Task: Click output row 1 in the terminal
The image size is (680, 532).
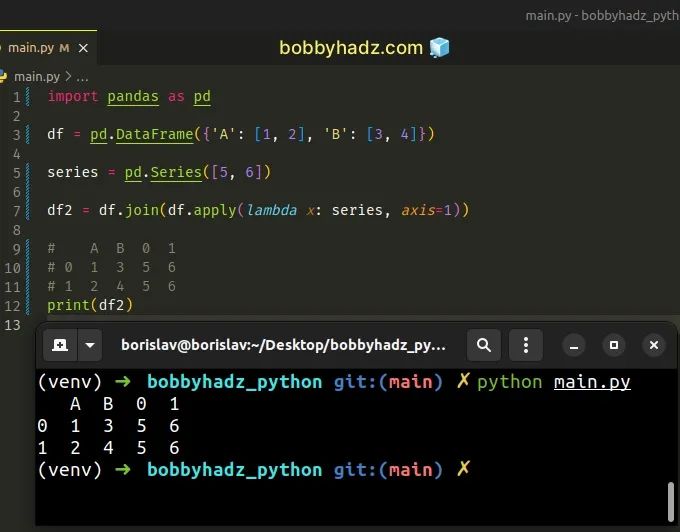Action: (x=108, y=448)
